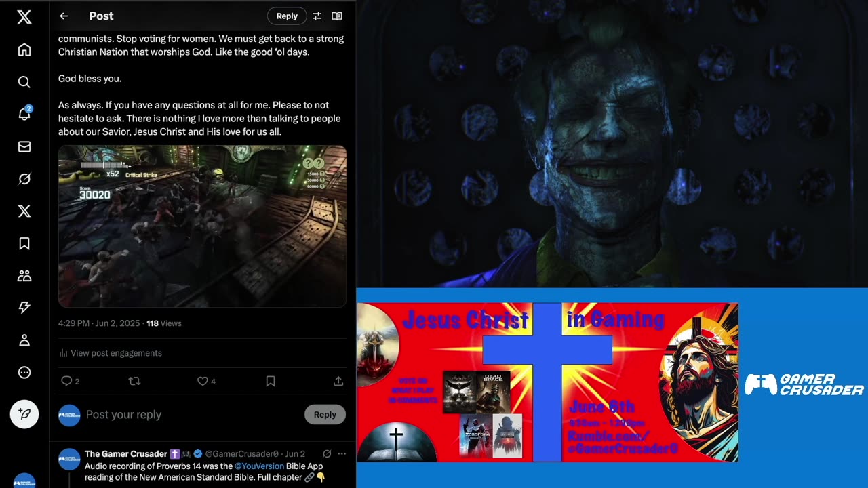Open the lightning bolt sidebar icon
The height and width of the screenshot is (488, 868).
click(x=24, y=308)
